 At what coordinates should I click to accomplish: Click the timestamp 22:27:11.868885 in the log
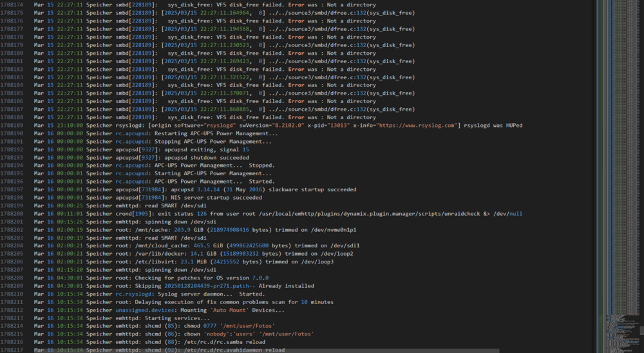pyautogui.click(x=226, y=110)
